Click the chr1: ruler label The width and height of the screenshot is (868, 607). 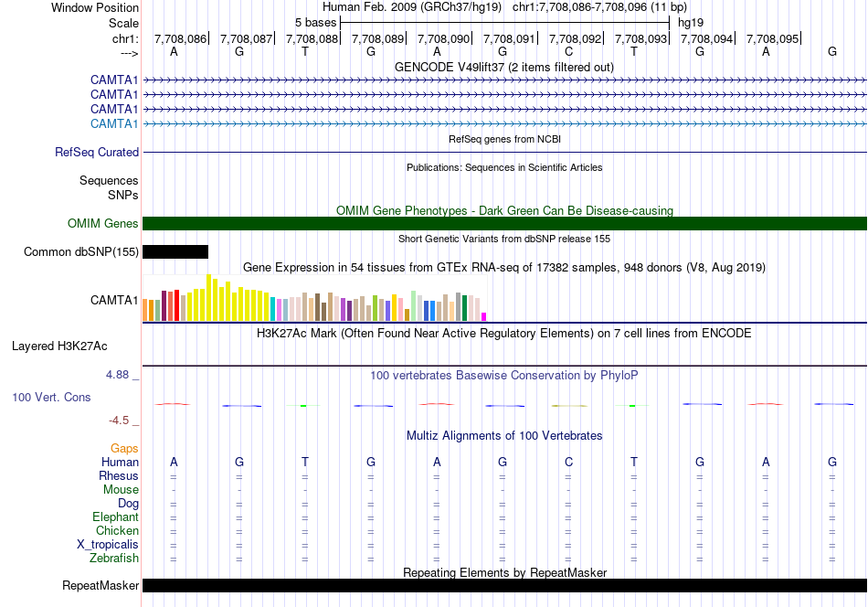pyautogui.click(x=125, y=38)
